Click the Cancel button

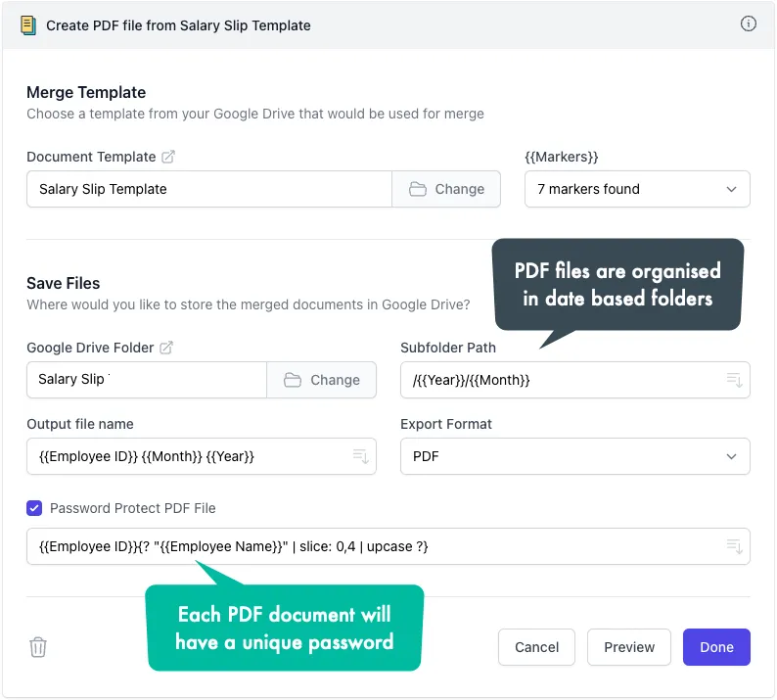[x=536, y=647]
